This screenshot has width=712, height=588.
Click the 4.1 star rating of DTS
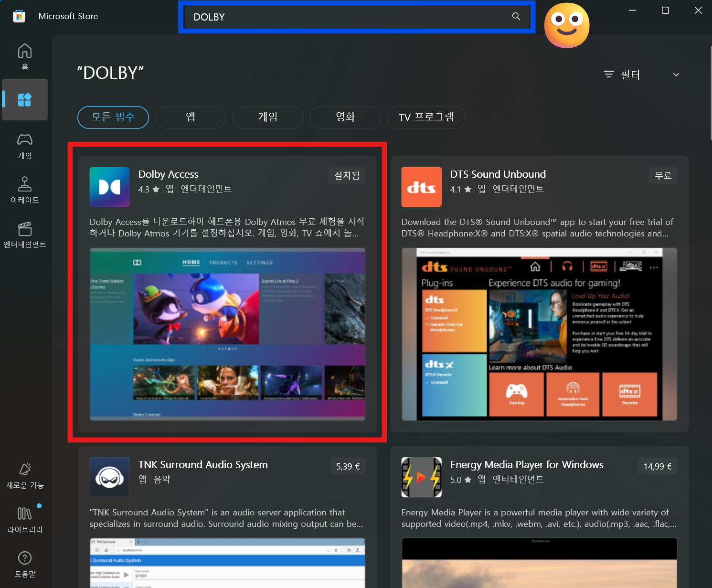[x=460, y=189]
